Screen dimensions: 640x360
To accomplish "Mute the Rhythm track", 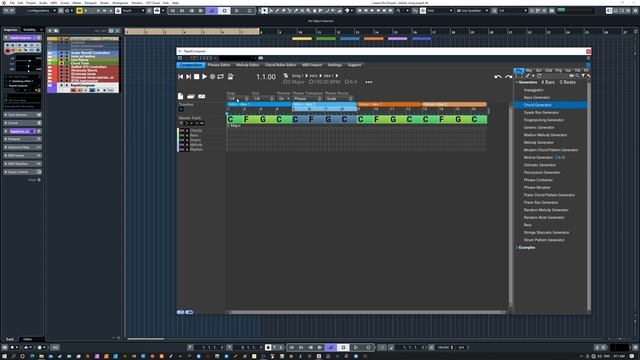I will tap(182, 149).
